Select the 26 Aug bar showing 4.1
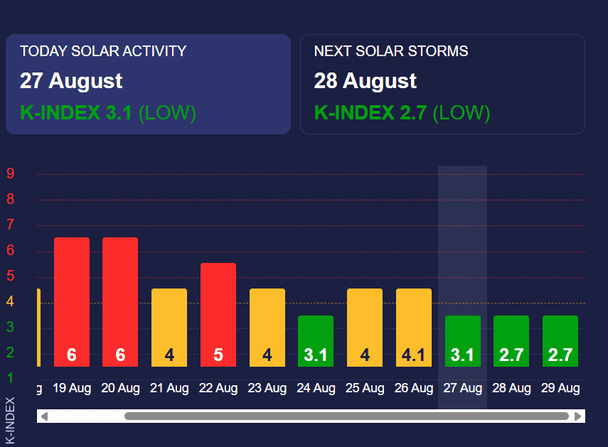This screenshot has width=608, height=447. [414, 327]
